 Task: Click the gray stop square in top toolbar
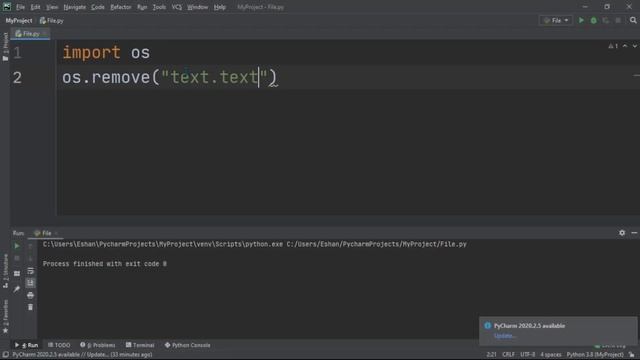click(x=618, y=20)
